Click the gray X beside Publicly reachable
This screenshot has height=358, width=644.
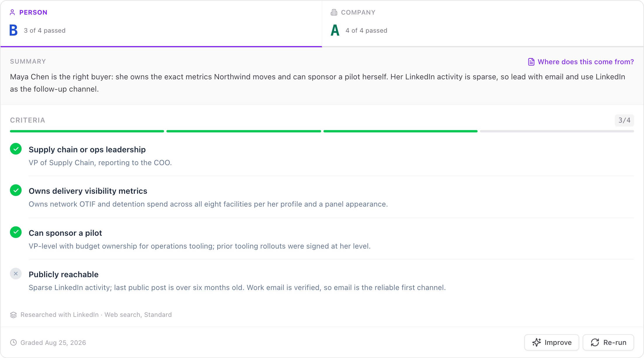click(16, 274)
